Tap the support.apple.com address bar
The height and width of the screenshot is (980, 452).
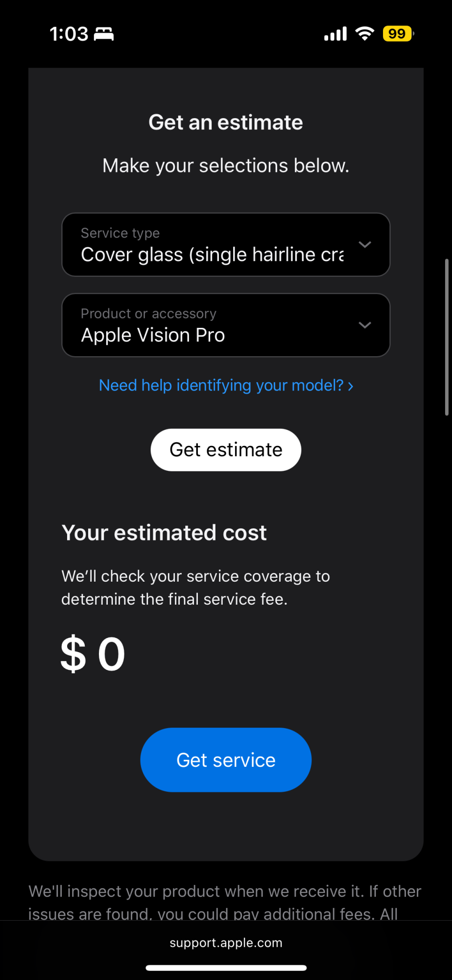(226, 943)
